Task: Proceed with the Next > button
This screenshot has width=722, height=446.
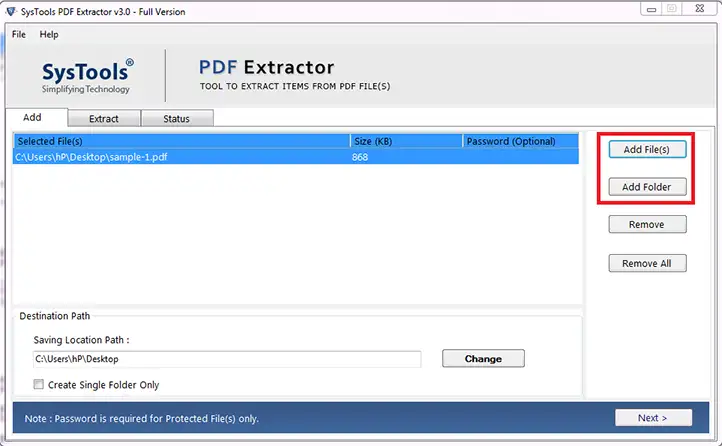Action: (x=653, y=418)
